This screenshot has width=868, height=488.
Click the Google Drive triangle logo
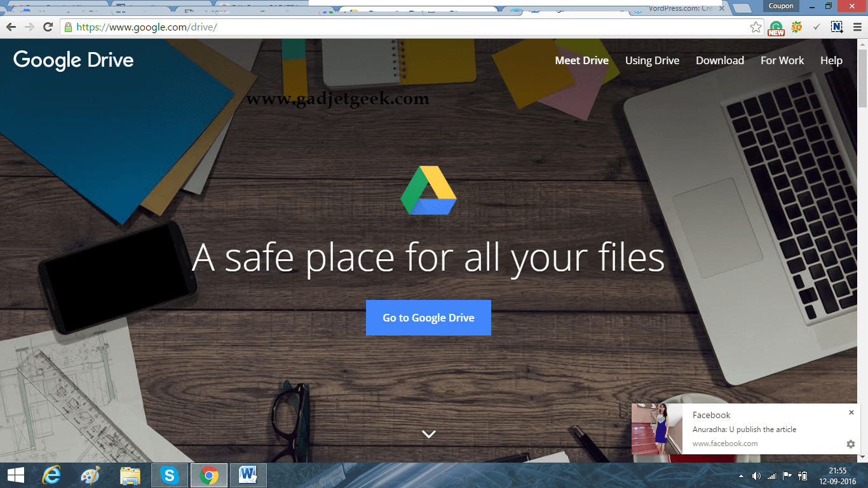pos(428,191)
